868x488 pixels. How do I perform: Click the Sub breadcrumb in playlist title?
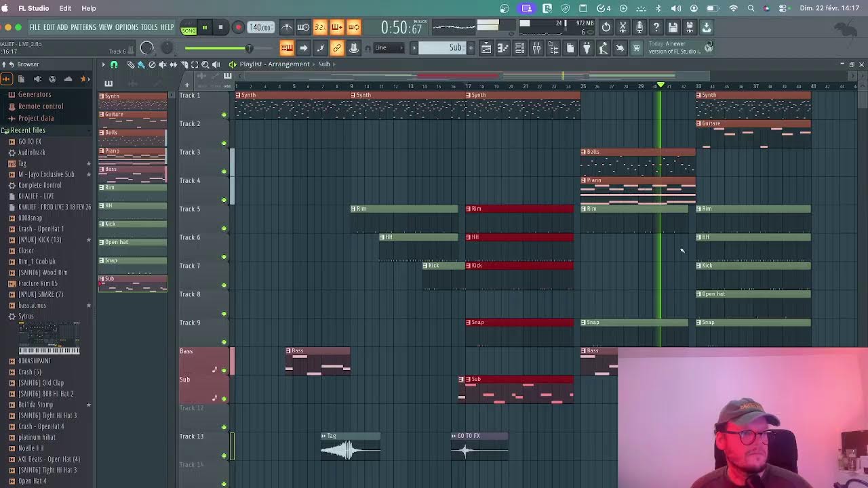pos(324,64)
